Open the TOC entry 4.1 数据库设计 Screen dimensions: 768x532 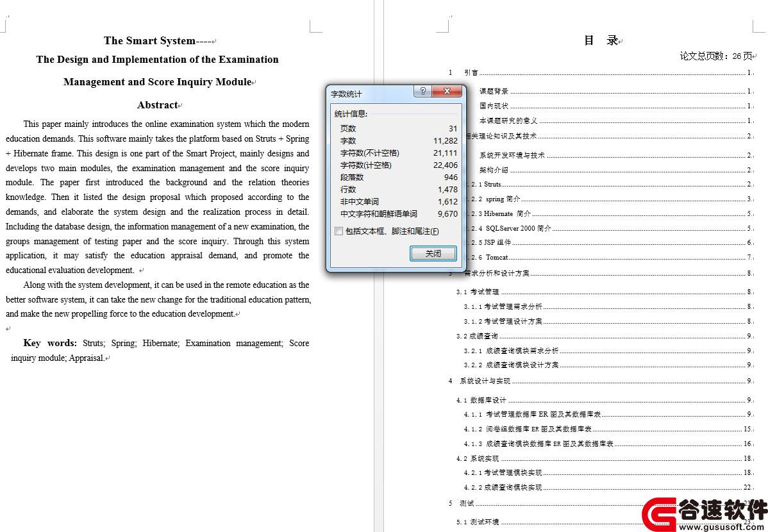click(x=605, y=400)
